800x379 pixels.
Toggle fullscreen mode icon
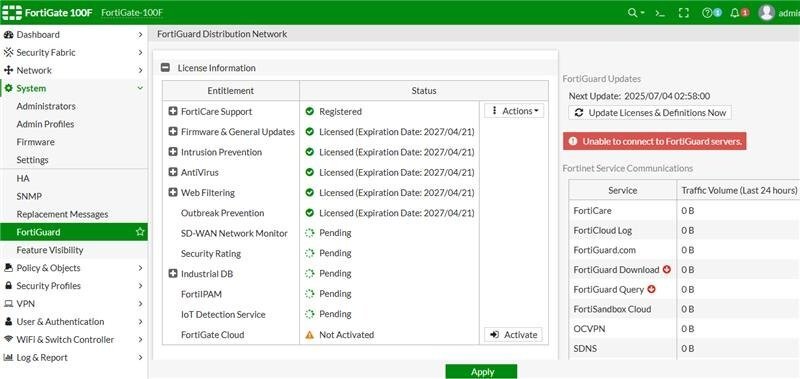[x=684, y=13]
